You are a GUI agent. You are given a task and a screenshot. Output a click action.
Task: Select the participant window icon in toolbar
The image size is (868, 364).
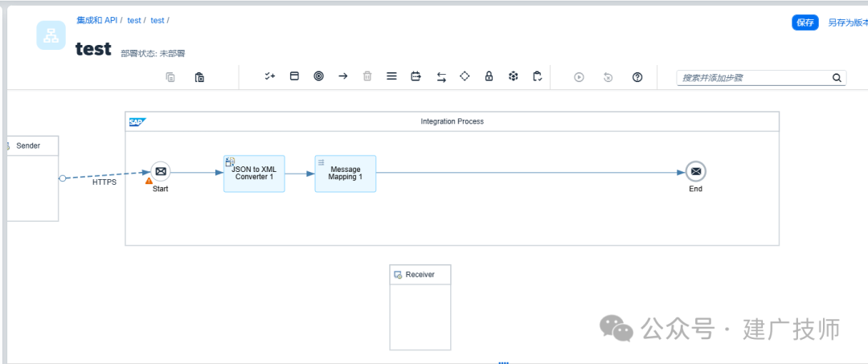pyautogui.click(x=294, y=77)
